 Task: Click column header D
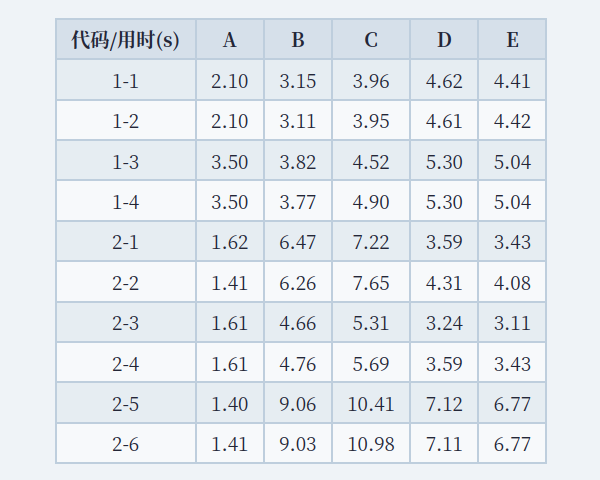(444, 40)
